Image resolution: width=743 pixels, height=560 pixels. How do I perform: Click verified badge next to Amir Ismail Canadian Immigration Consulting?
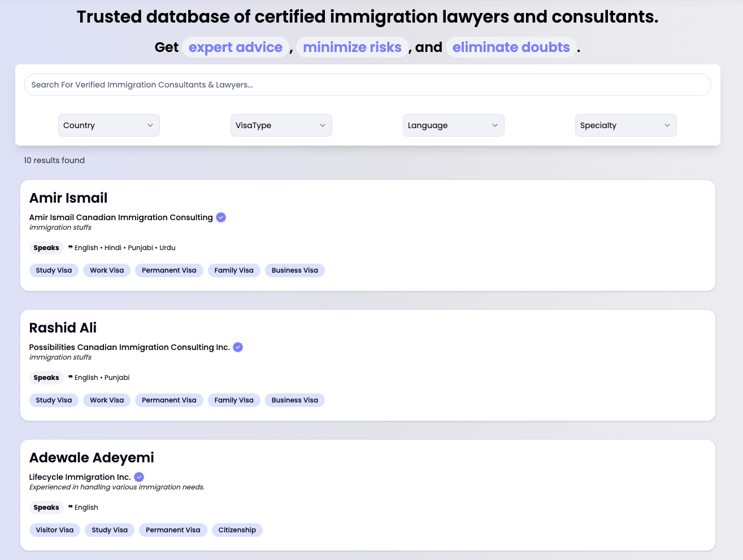point(221,217)
